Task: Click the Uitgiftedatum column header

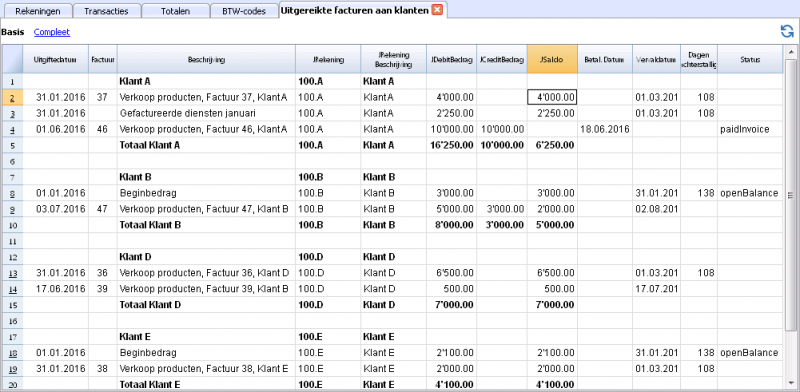Action: click(55, 59)
